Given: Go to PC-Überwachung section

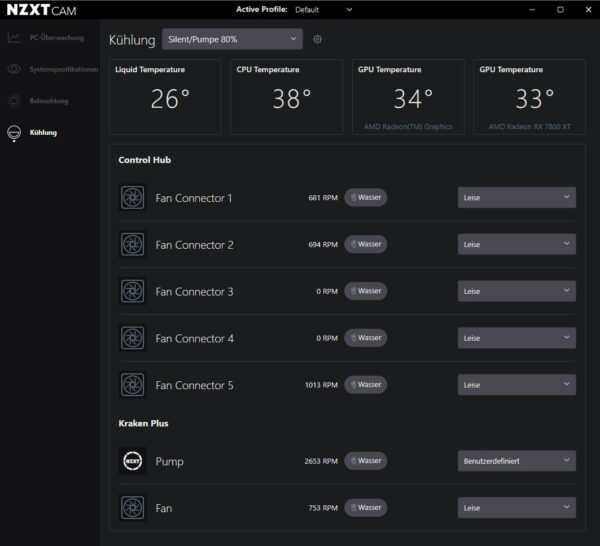Looking at the screenshot, I should 57,37.
